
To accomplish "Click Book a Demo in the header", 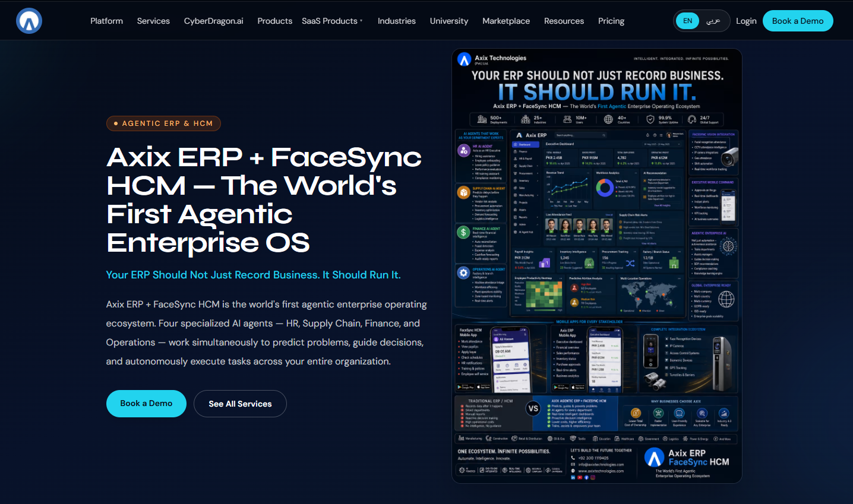I will [x=798, y=21].
